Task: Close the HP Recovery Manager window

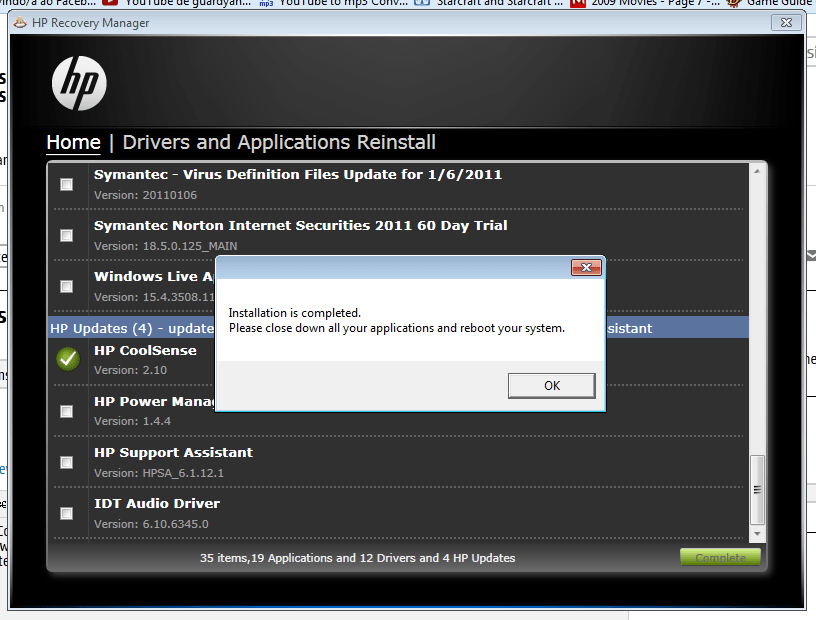Action: (x=786, y=22)
